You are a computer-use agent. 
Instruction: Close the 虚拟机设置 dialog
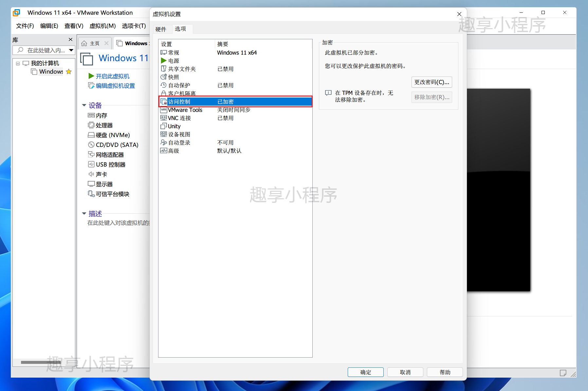click(x=459, y=14)
